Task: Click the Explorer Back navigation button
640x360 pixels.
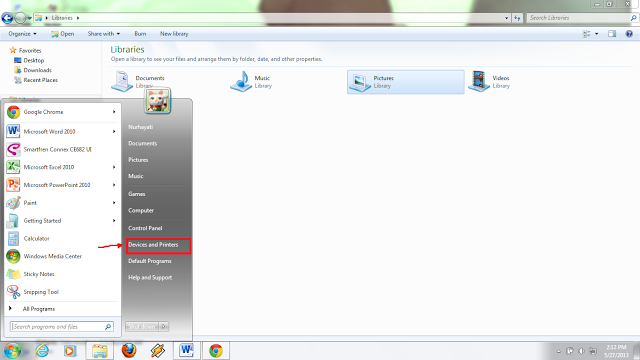Action: 7,18
